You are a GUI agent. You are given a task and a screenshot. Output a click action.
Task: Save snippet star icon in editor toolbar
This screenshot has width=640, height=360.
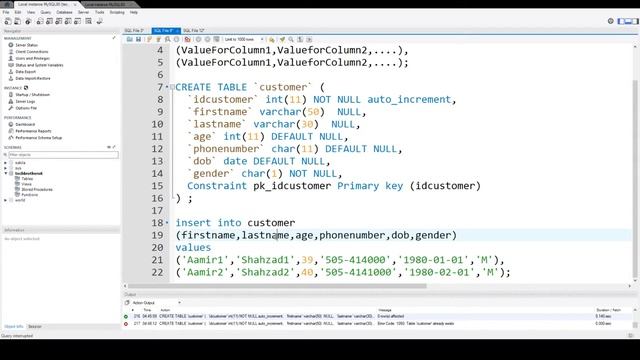271,40
